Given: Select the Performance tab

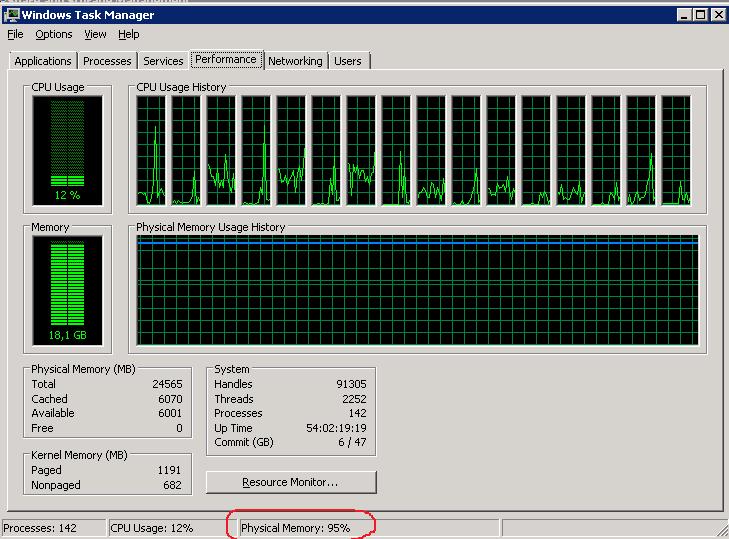Looking at the screenshot, I should pyautogui.click(x=226, y=59).
